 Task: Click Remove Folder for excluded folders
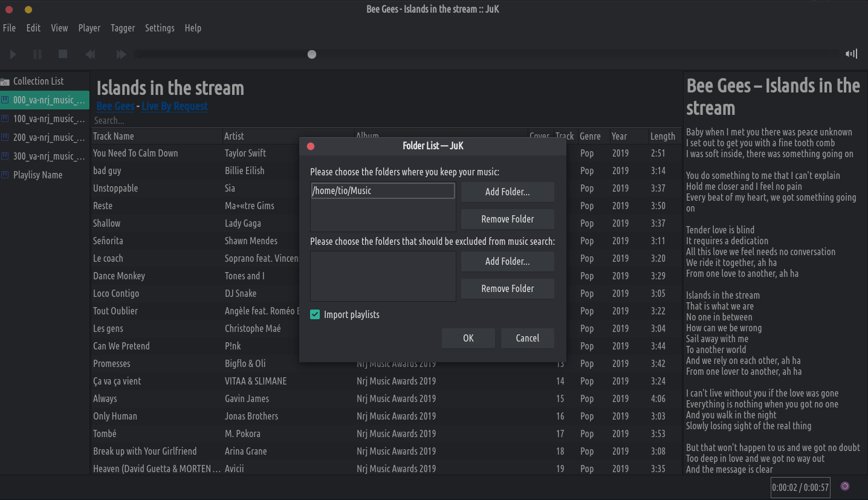point(508,289)
